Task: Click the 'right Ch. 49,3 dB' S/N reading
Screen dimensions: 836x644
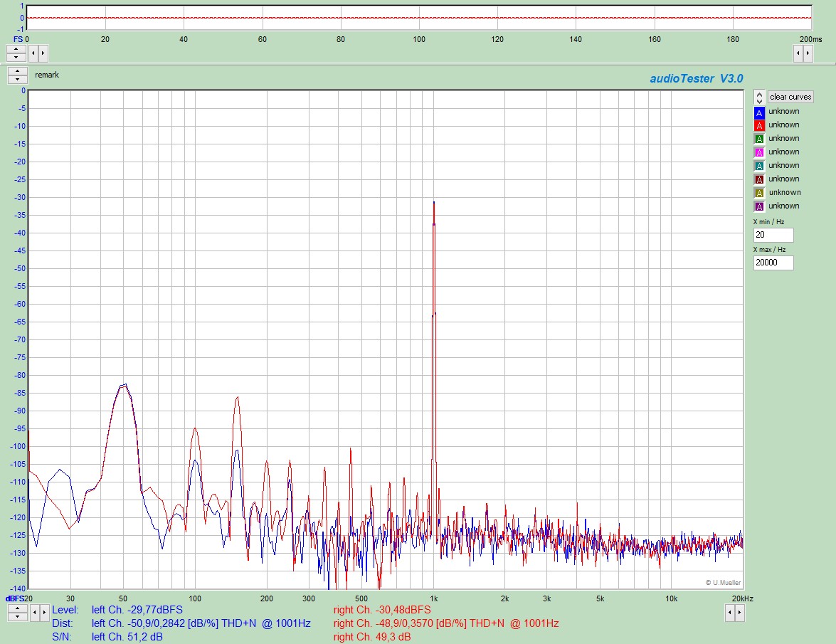Action: coord(372,637)
